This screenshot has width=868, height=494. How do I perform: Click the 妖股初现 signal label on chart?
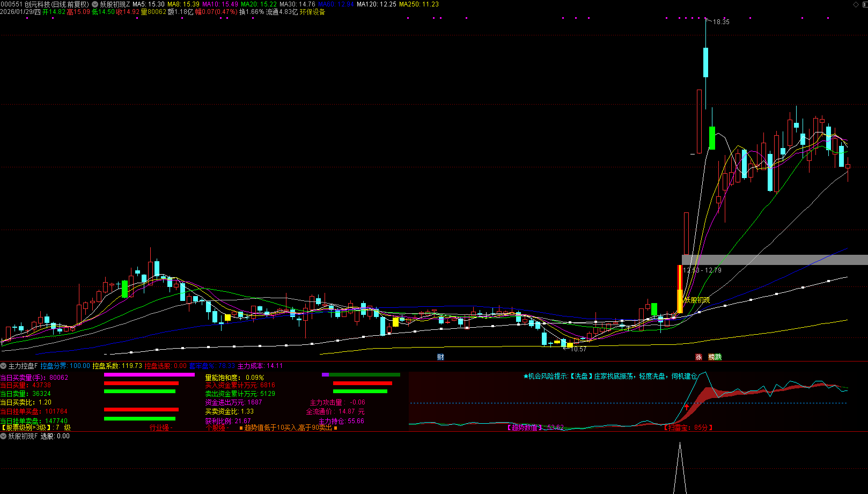click(x=697, y=300)
